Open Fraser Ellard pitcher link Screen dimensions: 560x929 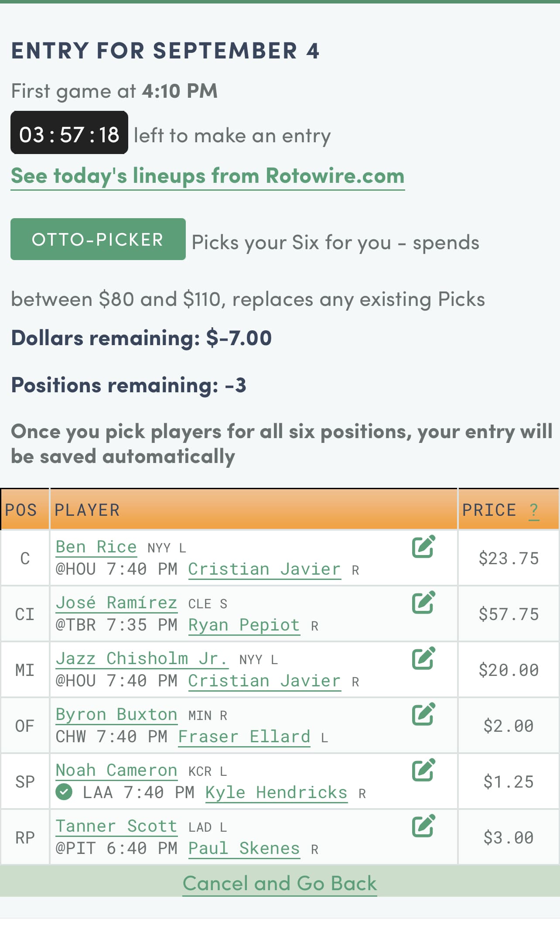click(244, 737)
